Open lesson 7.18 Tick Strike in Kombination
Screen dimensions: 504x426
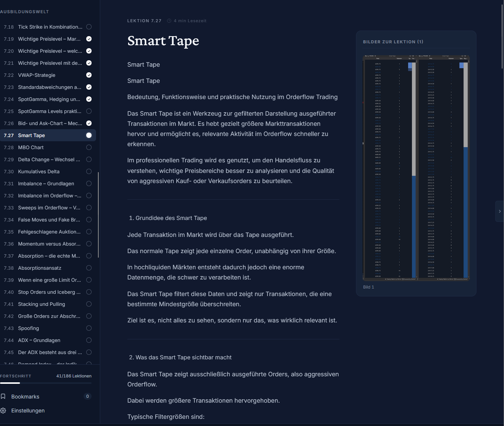pos(48,27)
